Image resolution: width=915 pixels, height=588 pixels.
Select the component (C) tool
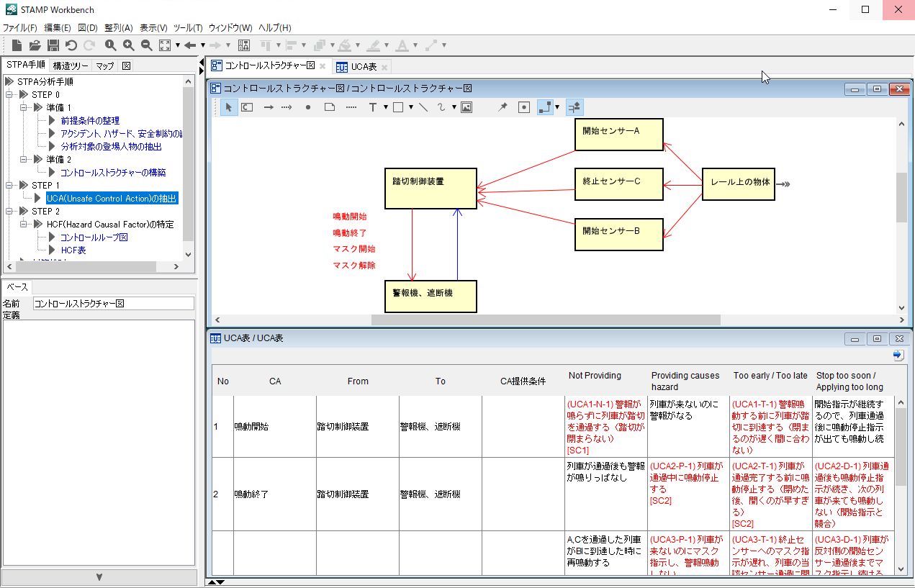point(247,107)
